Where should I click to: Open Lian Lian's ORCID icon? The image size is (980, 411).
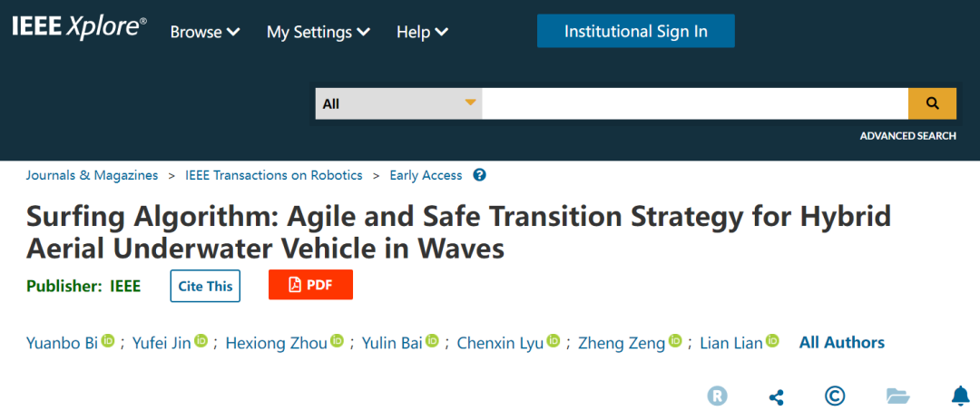(x=772, y=341)
